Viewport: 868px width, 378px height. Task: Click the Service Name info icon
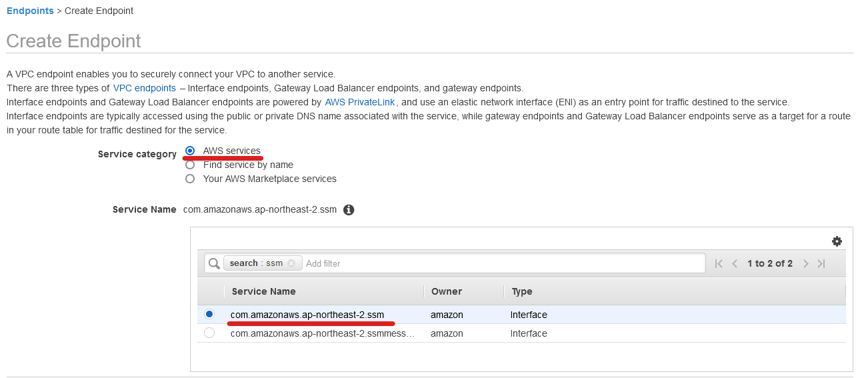point(349,210)
